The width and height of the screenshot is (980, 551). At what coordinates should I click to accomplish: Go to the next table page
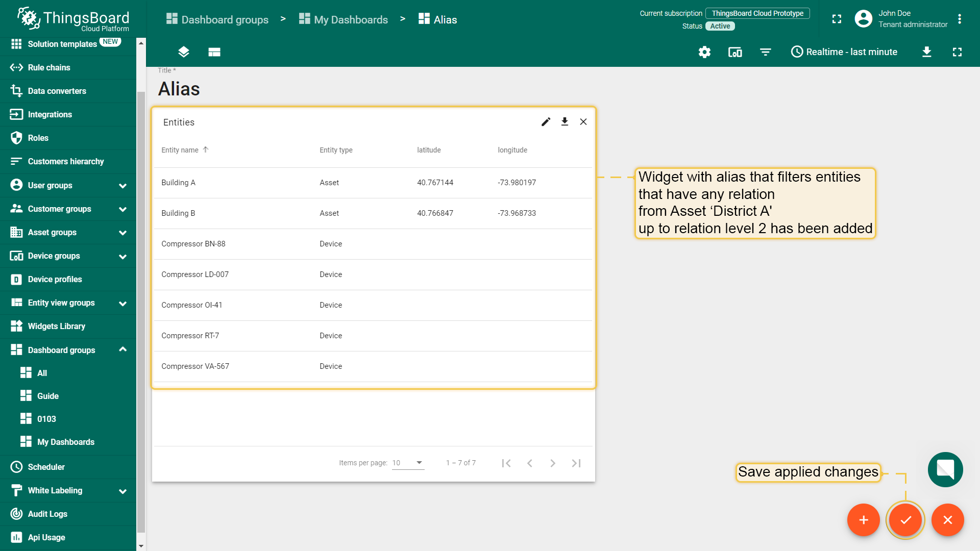(x=553, y=463)
